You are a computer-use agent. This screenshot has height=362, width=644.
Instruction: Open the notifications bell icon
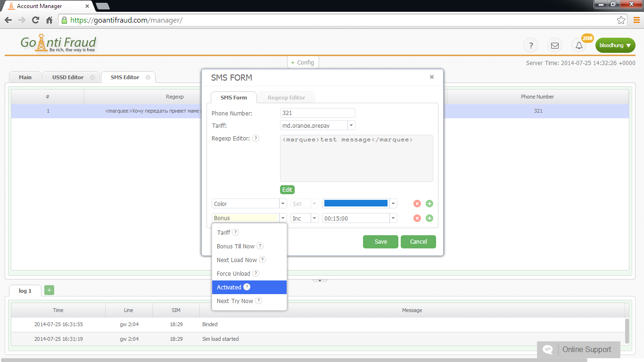pos(579,45)
